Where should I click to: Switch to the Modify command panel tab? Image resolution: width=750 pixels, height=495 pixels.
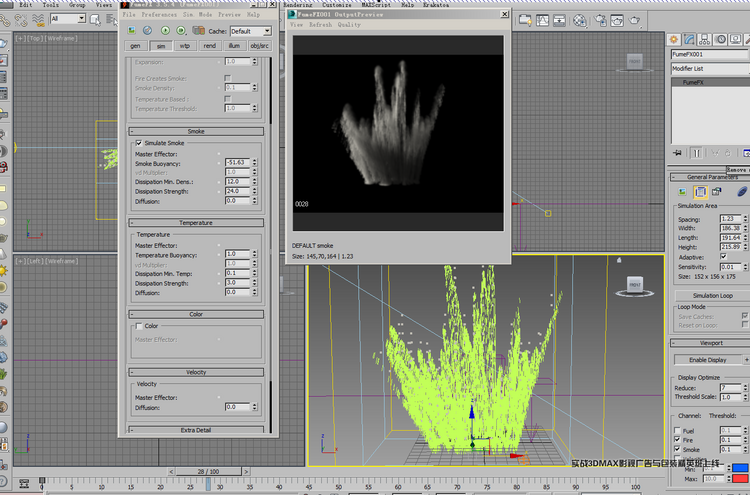pyautogui.click(x=689, y=39)
